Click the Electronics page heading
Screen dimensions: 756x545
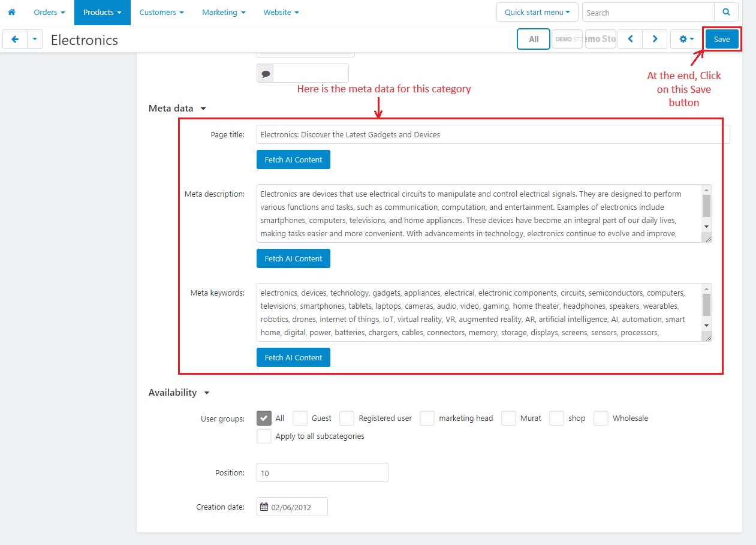(85, 40)
